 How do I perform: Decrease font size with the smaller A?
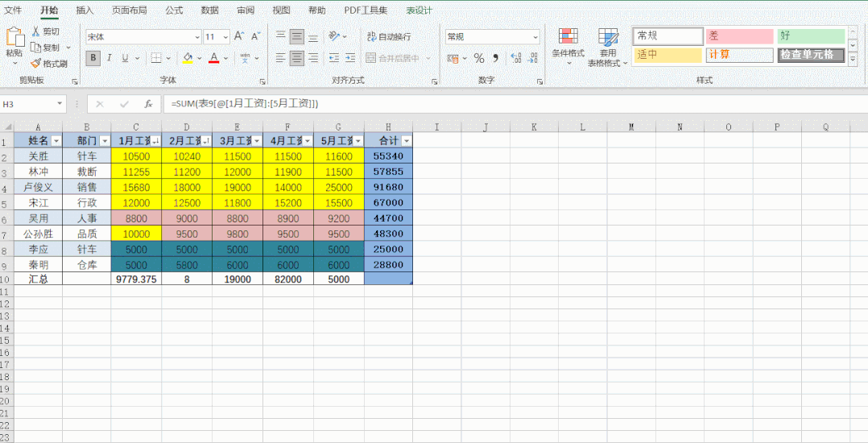click(x=255, y=36)
